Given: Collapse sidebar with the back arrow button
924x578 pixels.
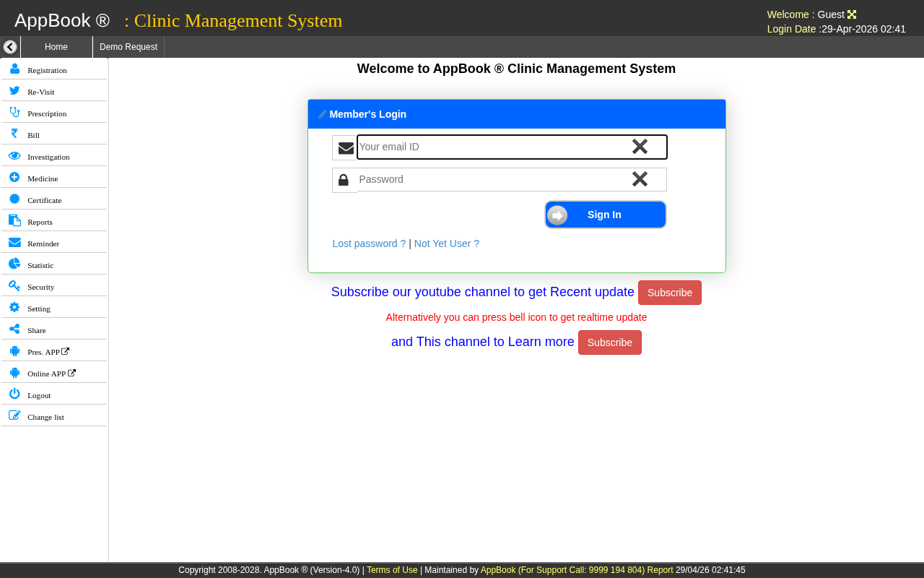Looking at the screenshot, I should (x=10, y=47).
